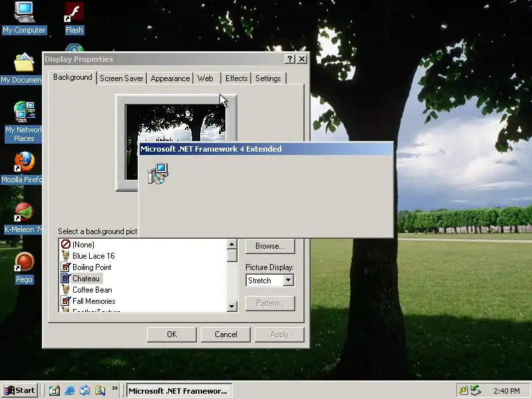Click the wallpaper list scrollbar thumb
Screen dimensions: 532x399
231,255
